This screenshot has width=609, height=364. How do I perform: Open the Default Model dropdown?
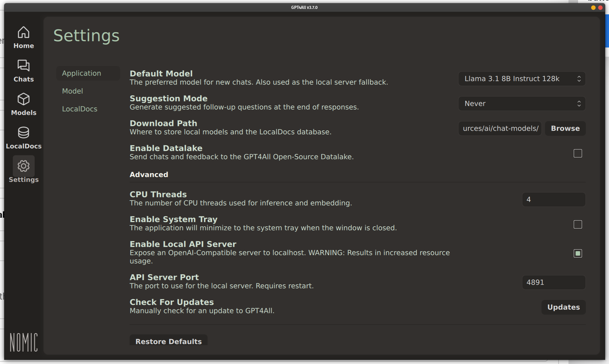point(521,79)
